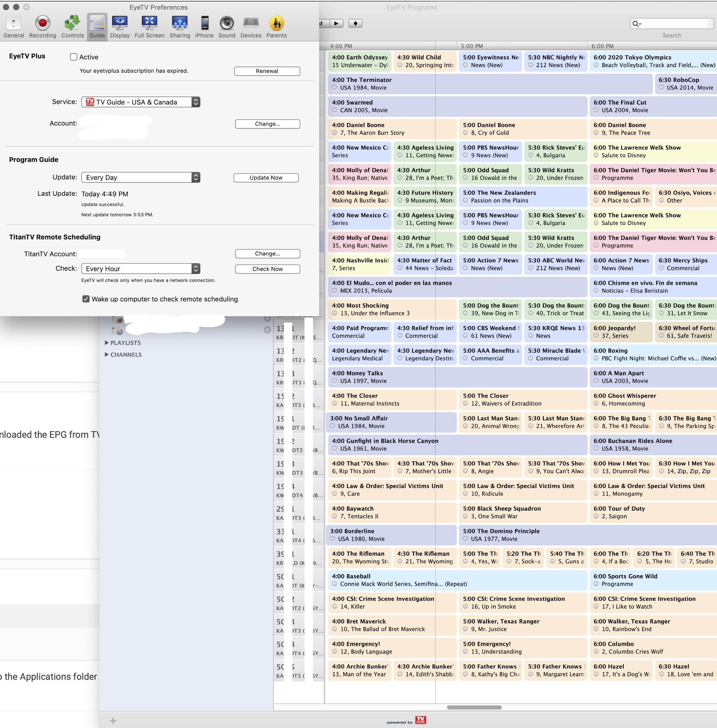This screenshot has height=728, width=717.
Task: Select 5:30 NBC Nightly News program
Action: click(x=556, y=61)
